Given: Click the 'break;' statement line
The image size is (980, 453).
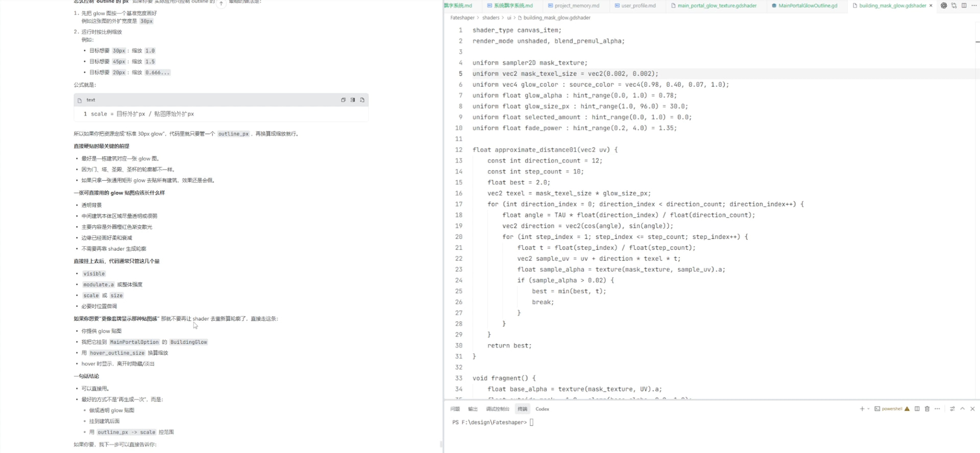Looking at the screenshot, I should pos(543,302).
